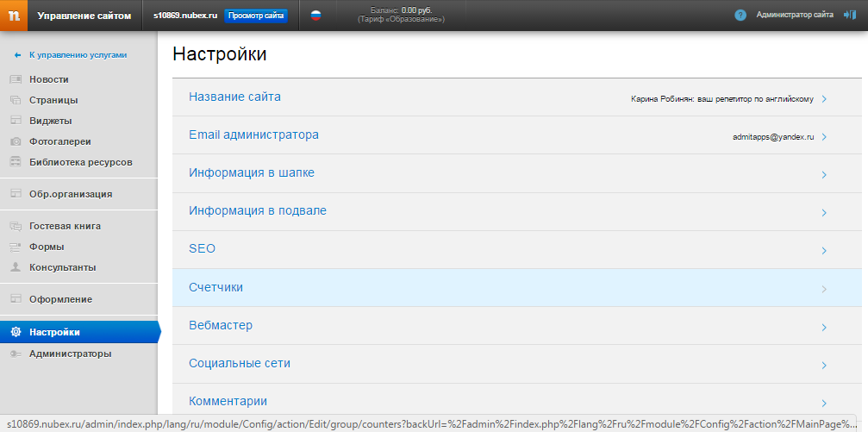Screen dimensions: 868x432
Task: Expand the Социальные сети row chevron
Action: [x=824, y=366]
